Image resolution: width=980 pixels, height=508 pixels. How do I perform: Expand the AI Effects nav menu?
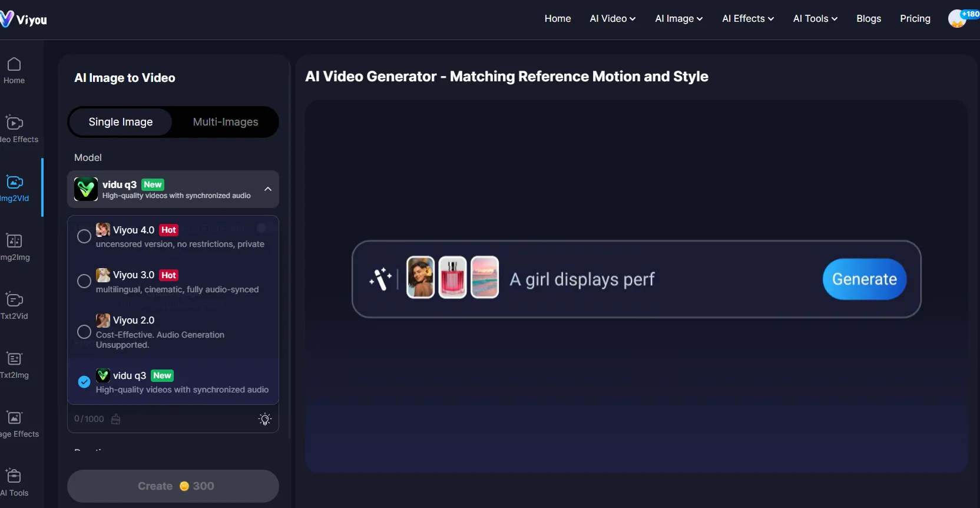click(x=748, y=19)
